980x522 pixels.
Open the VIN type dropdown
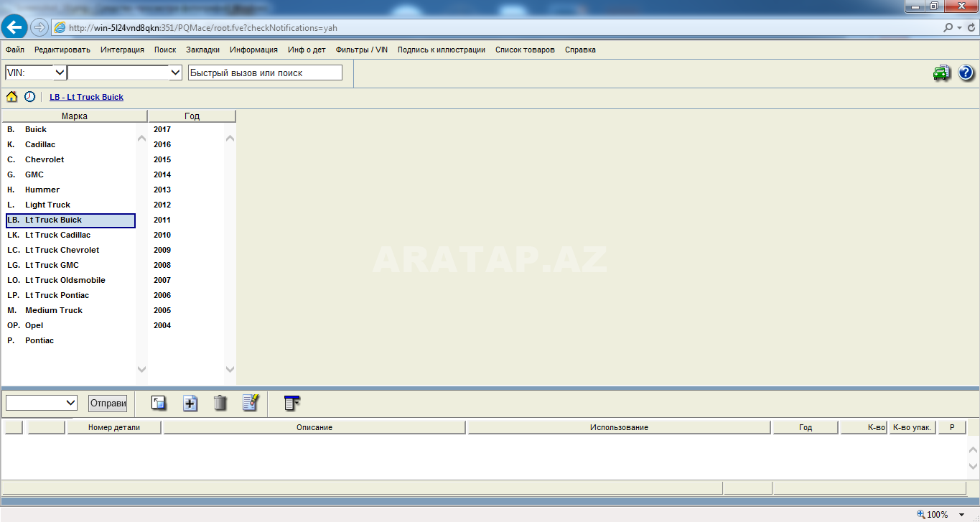click(x=60, y=73)
